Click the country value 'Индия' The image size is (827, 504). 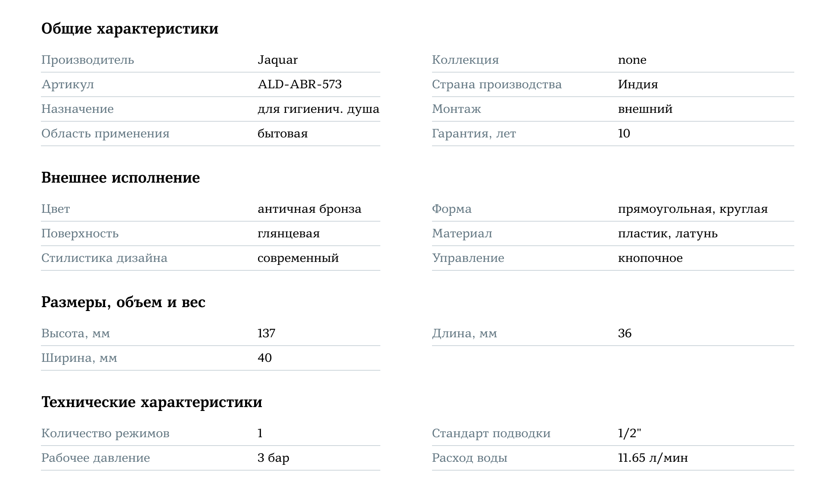click(x=637, y=84)
